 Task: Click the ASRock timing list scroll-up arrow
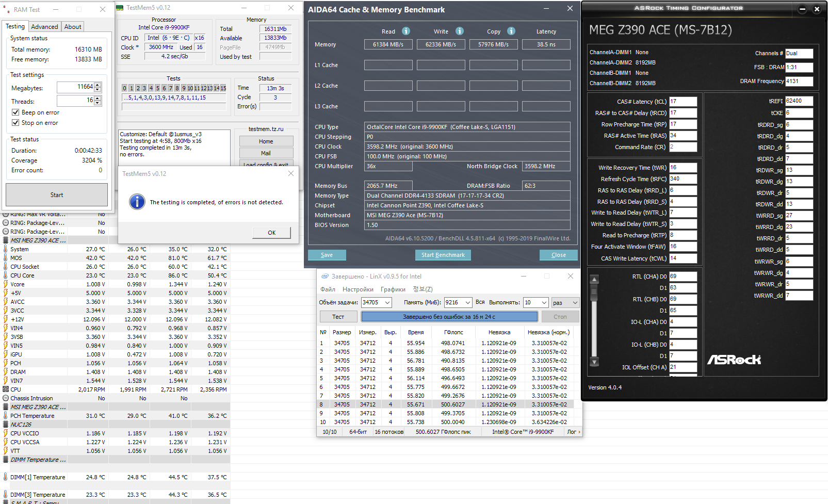pos(594,280)
